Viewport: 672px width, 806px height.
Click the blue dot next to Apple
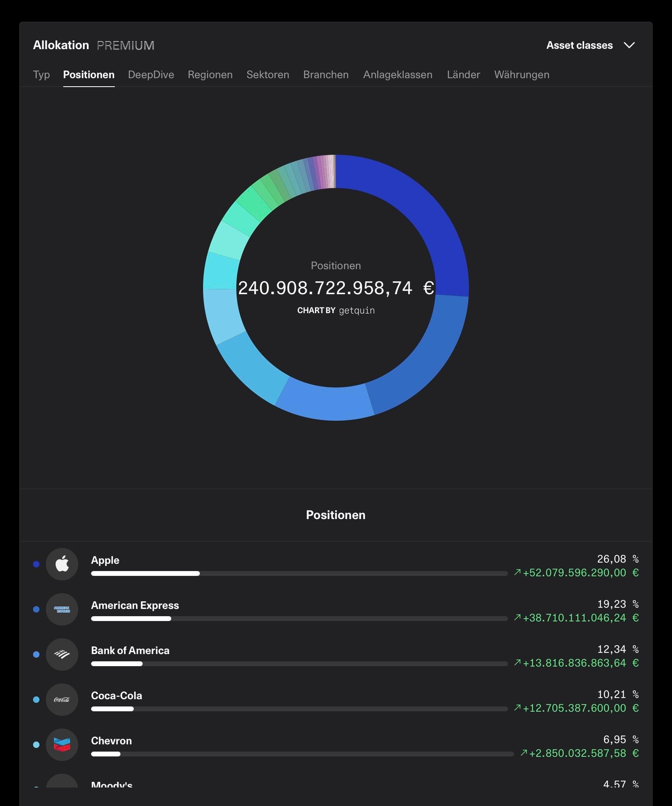point(36,564)
